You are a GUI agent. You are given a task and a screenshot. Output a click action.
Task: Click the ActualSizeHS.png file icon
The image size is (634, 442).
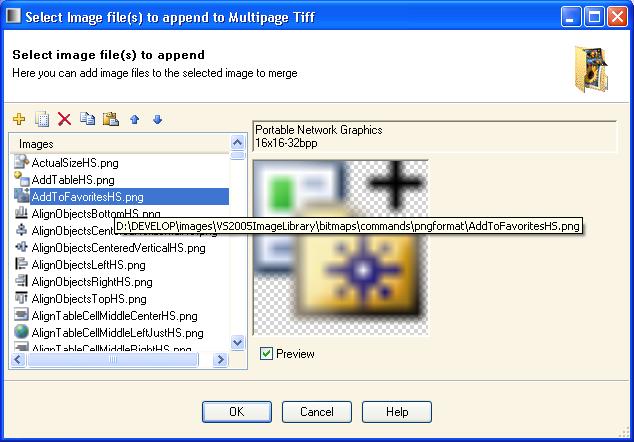click(x=21, y=162)
